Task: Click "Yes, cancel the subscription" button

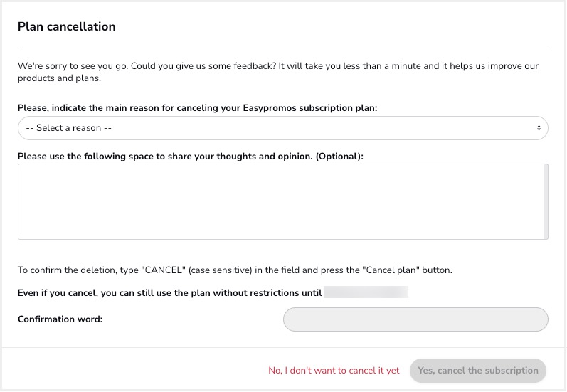Action: coord(477,371)
